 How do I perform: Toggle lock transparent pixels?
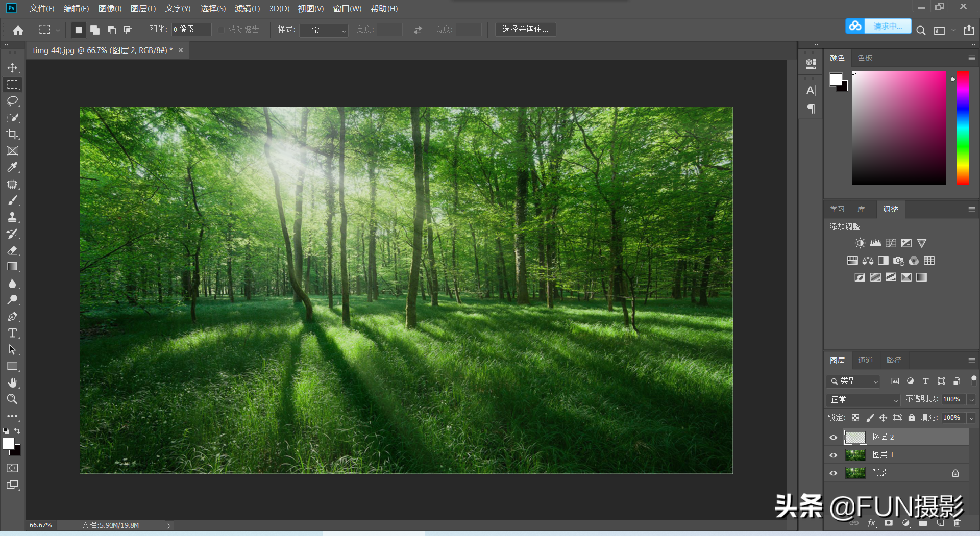(x=855, y=418)
